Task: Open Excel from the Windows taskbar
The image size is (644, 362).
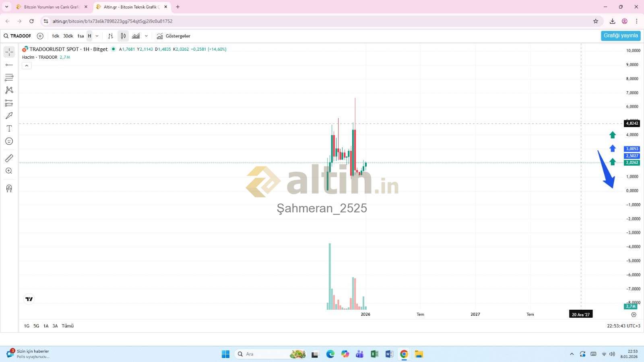Action: coord(374,354)
